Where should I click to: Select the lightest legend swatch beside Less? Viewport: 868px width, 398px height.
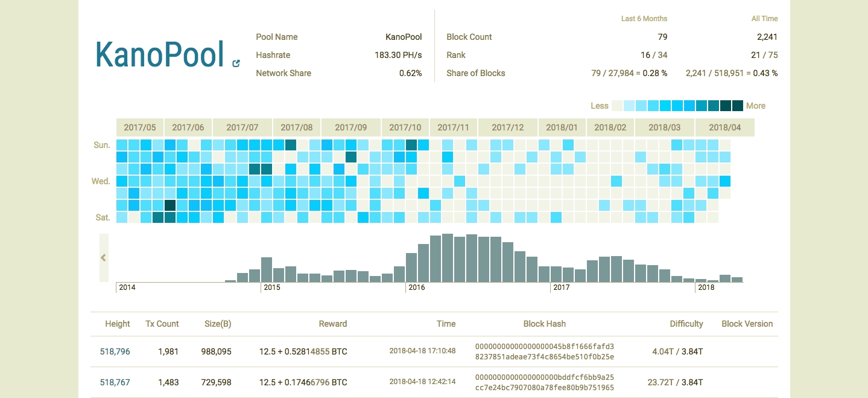click(x=617, y=106)
